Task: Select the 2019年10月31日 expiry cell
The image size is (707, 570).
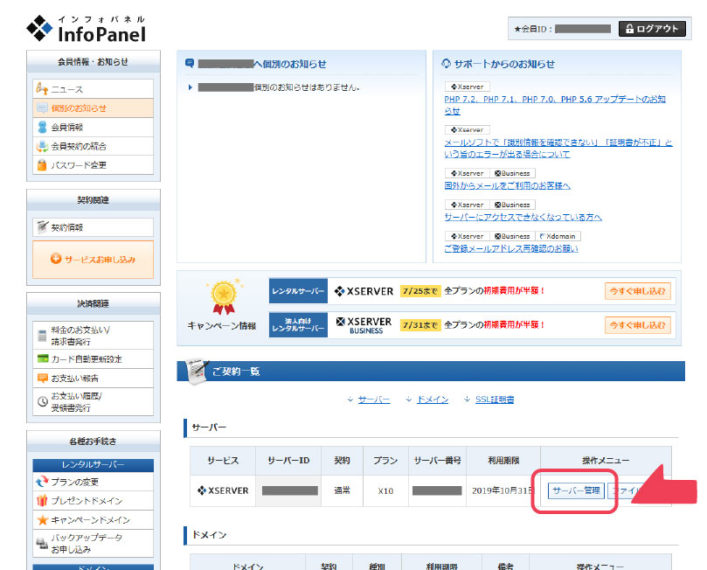Action: pyautogui.click(x=503, y=491)
